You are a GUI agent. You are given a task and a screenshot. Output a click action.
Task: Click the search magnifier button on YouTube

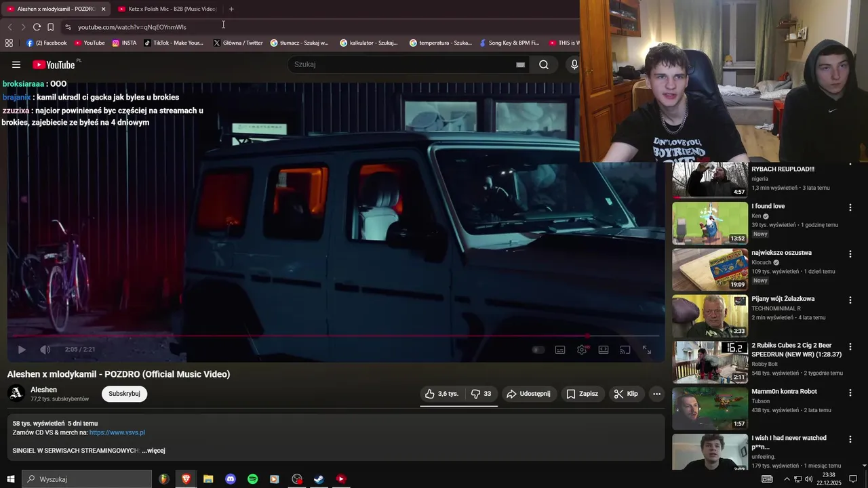click(544, 64)
